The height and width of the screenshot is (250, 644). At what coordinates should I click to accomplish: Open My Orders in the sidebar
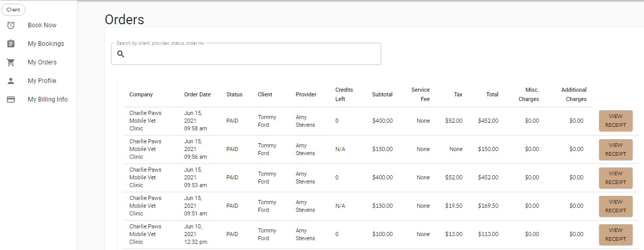42,62
